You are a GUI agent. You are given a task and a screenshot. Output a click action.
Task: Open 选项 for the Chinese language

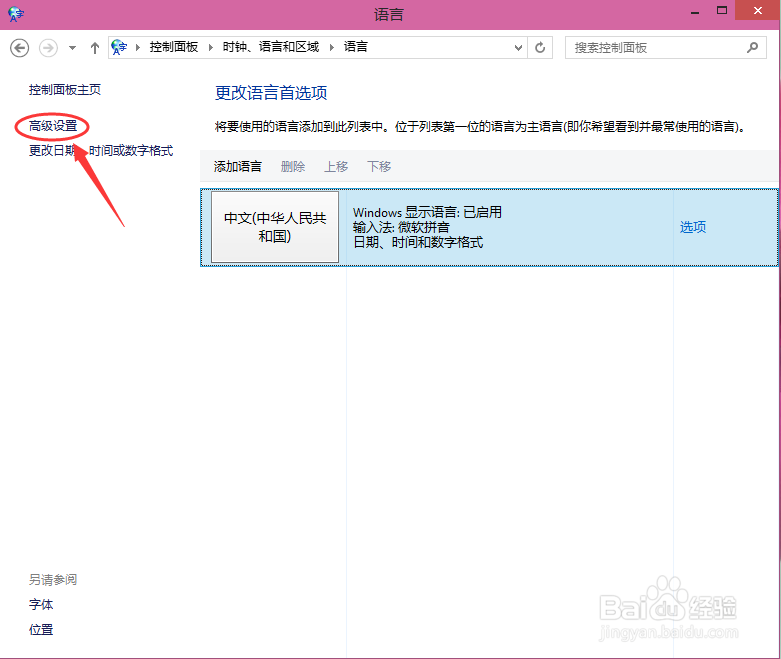(693, 227)
